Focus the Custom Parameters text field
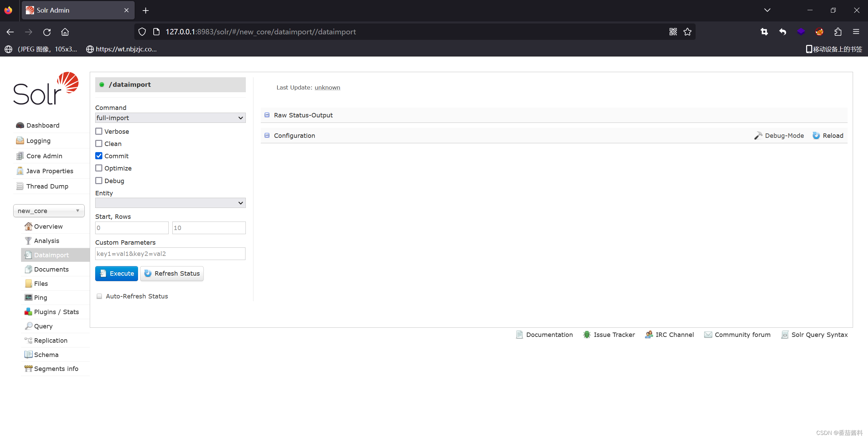Viewport: 868px width, 439px height. 170,254
